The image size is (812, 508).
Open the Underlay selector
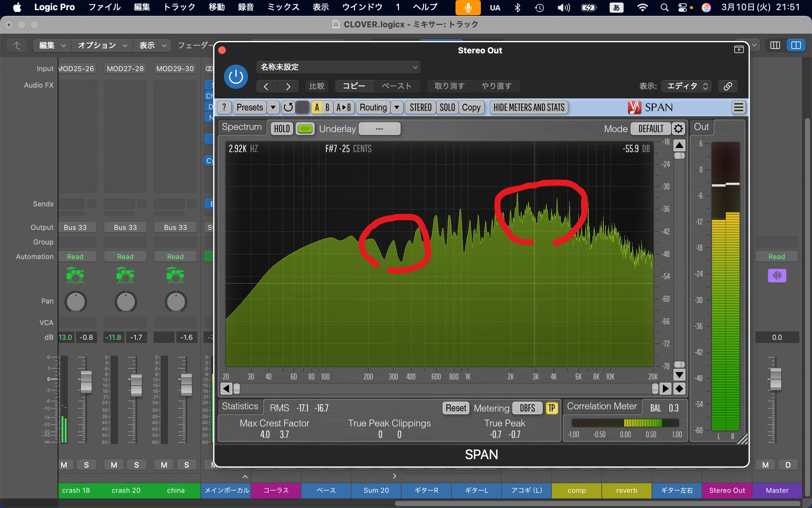click(x=379, y=129)
